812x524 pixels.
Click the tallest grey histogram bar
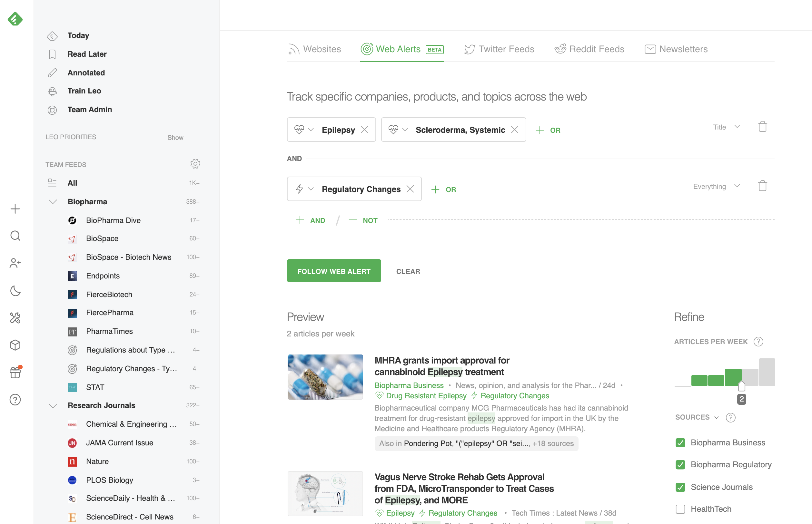(x=767, y=372)
